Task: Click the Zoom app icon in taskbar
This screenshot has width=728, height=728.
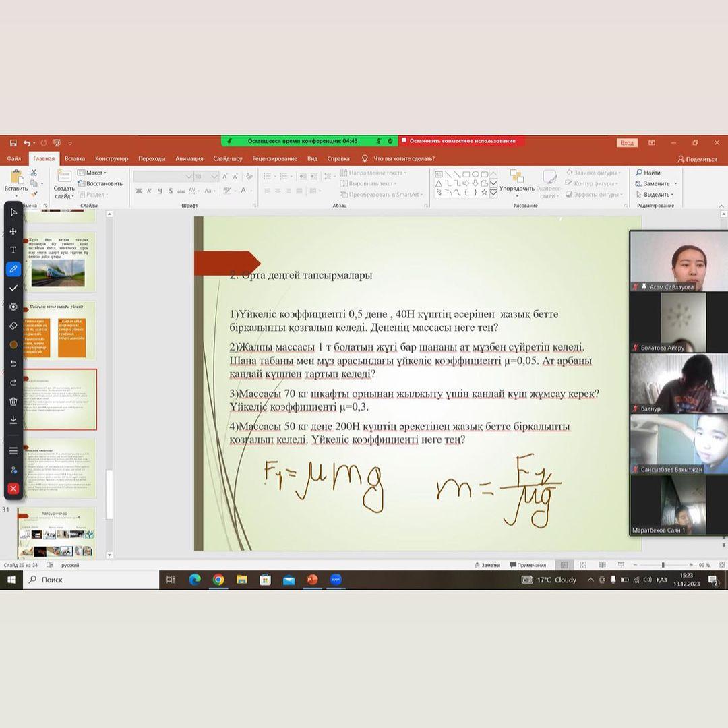Action: [336, 580]
